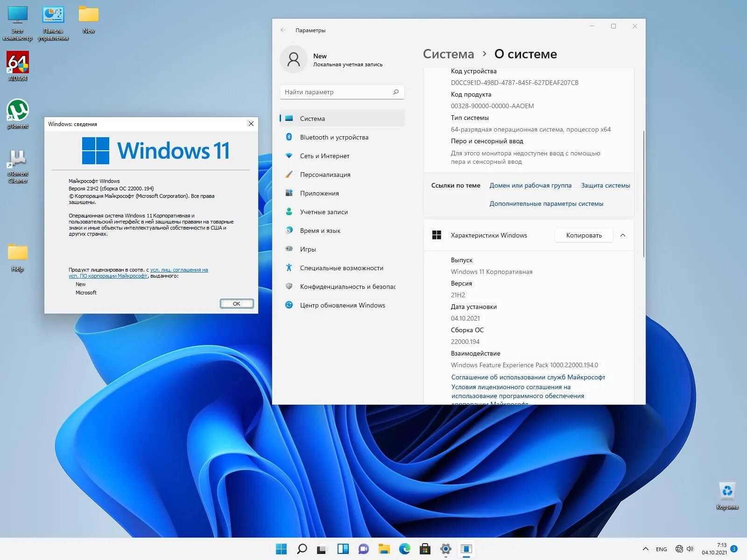The width and height of the screenshot is (747, 560).
Task: Select Windows Feature Experience Pack text
Action: (x=524, y=365)
